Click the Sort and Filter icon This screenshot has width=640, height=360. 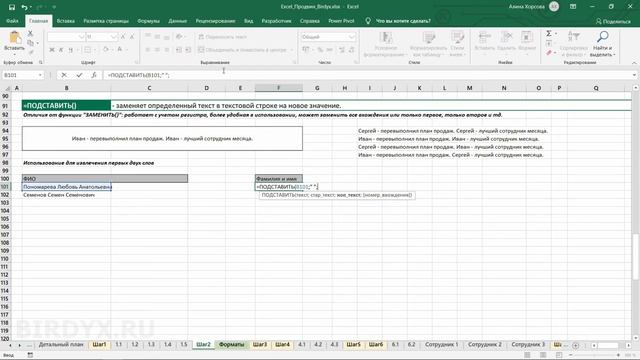click(x=574, y=37)
